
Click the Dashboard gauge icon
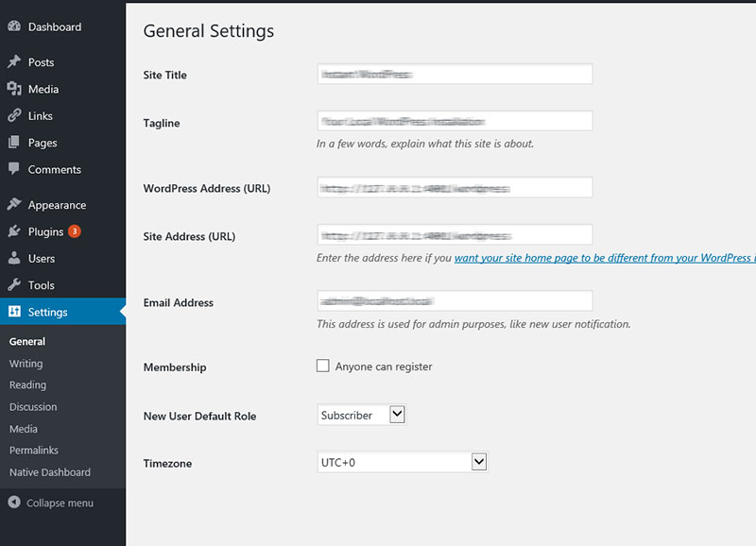pos(14,26)
